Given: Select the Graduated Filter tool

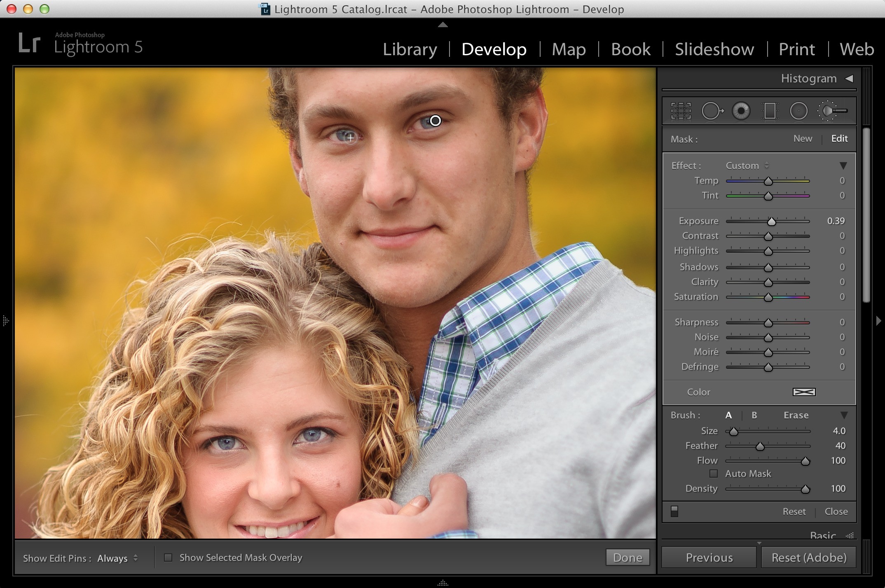Looking at the screenshot, I should pos(769,111).
